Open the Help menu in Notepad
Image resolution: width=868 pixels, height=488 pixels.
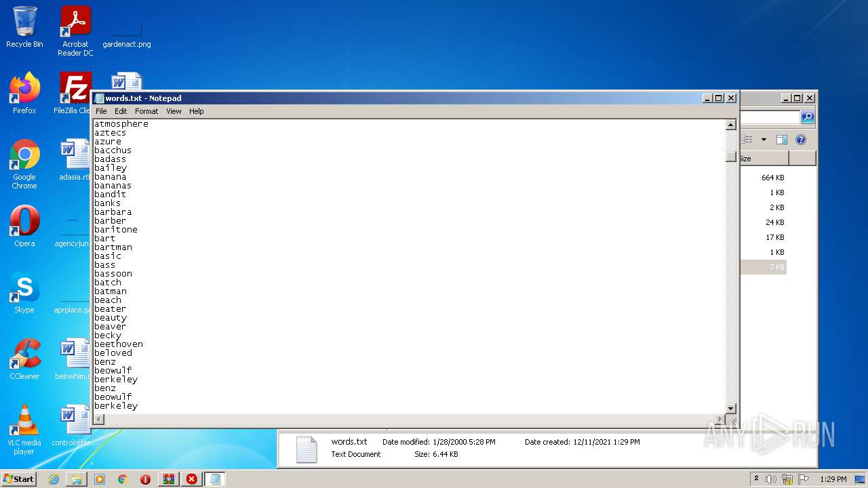click(x=197, y=111)
